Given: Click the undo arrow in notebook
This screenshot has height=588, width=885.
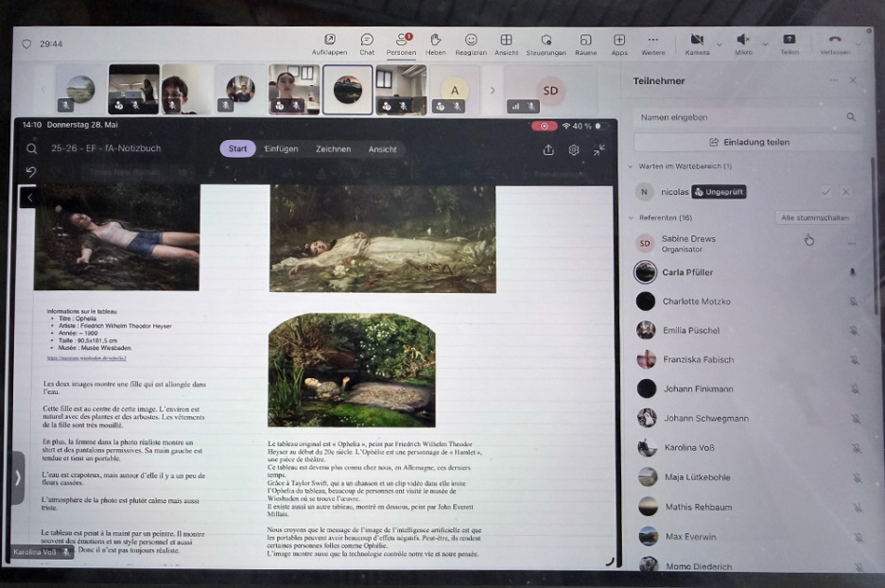Looking at the screenshot, I should pos(31,171).
